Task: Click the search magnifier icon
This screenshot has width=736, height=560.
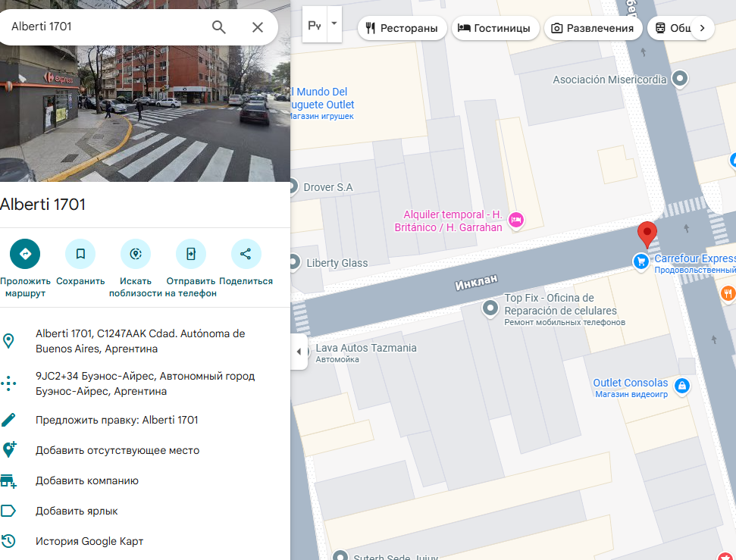Action: pos(219,27)
